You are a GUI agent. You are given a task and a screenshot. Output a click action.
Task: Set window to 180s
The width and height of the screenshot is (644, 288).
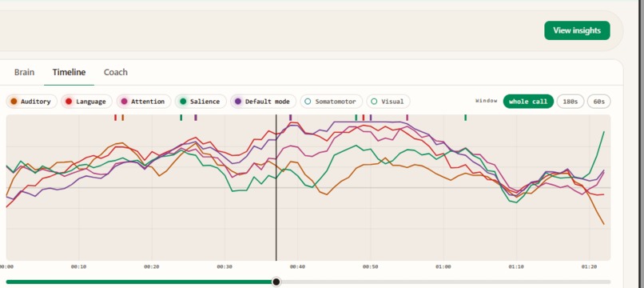click(570, 102)
